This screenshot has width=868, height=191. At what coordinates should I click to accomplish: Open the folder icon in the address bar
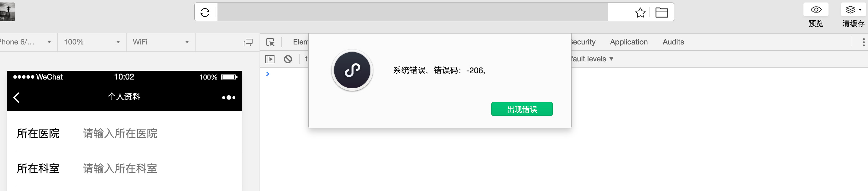(661, 13)
